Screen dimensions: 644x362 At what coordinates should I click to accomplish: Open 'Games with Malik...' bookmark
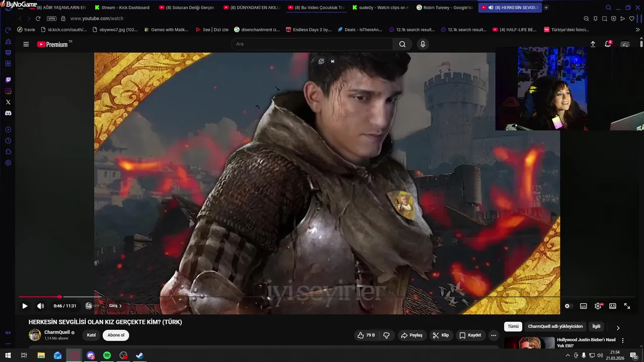point(166,30)
